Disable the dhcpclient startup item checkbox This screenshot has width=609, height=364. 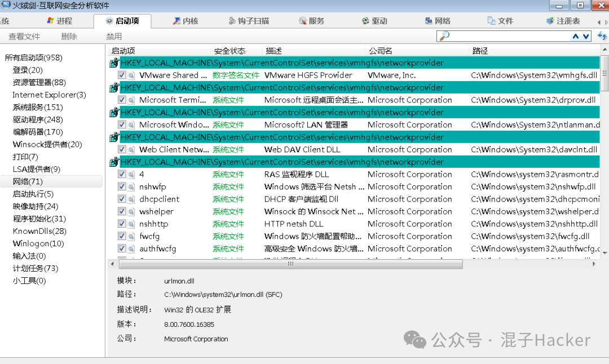[123, 199]
